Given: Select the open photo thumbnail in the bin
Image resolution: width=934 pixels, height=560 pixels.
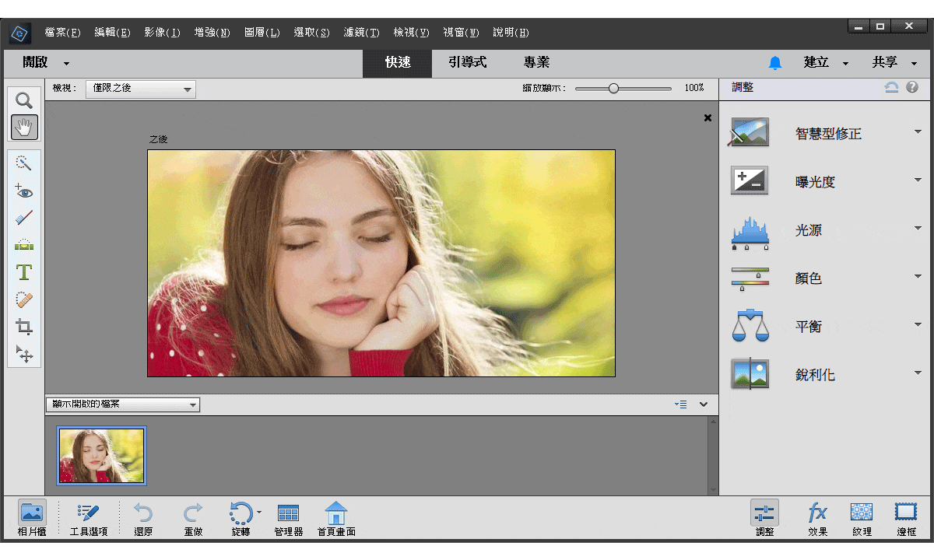Looking at the screenshot, I should (x=100, y=456).
